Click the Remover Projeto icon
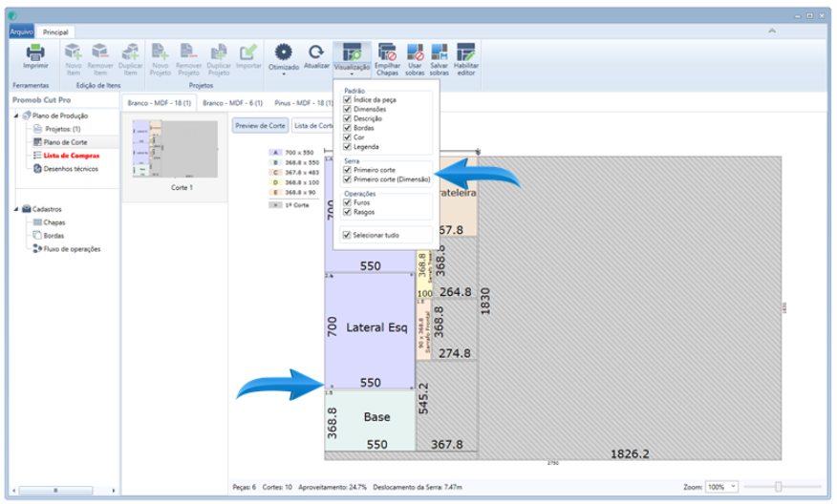The height and width of the screenshot is (504, 837). coord(188,52)
